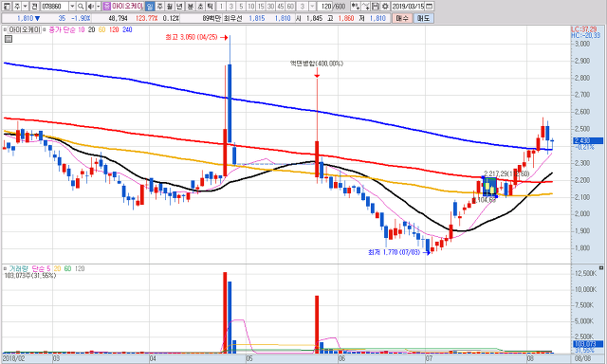Click the red 120 moving average legend
The width and height of the screenshot is (607, 364).
point(114,29)
